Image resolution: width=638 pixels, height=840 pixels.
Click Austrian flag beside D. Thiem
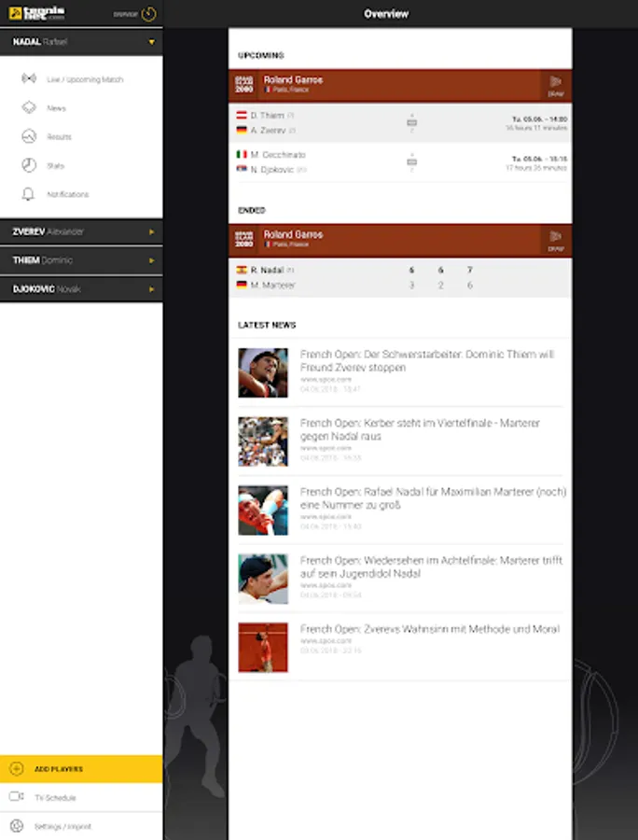pyautogui.click(x=242, y=115)
